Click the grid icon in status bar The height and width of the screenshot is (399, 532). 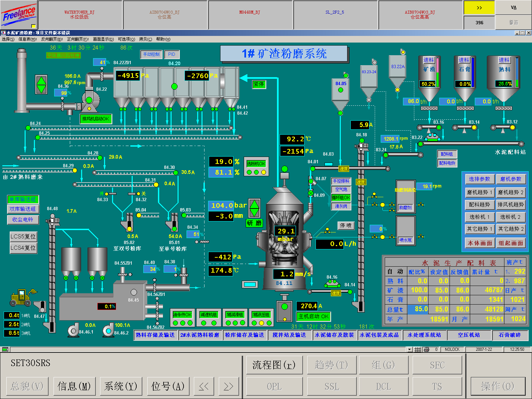click(x=418, y=349)
